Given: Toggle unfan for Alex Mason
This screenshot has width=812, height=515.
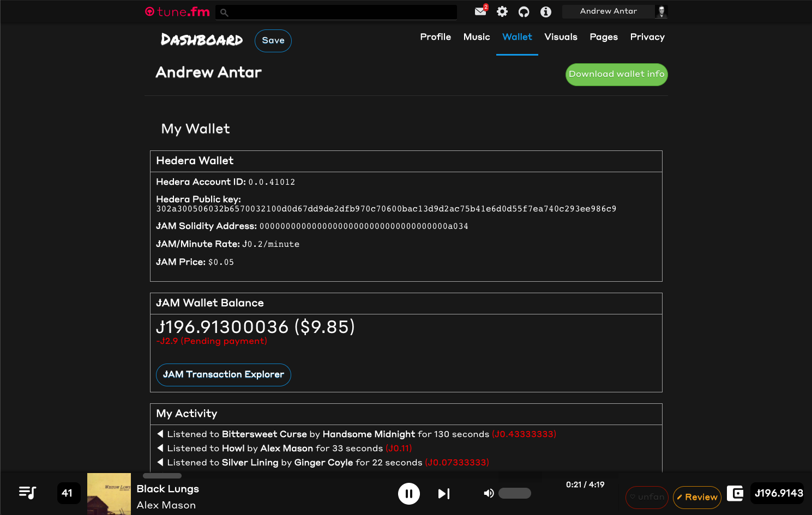Looking at the screenshot, I should click(x=647, y=498).
